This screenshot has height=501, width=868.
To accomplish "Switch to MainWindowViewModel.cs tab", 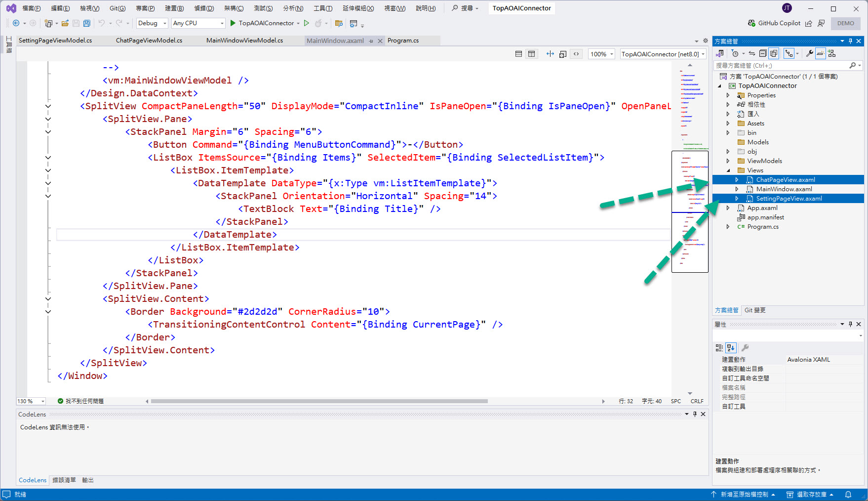I will tap(244, 41).
